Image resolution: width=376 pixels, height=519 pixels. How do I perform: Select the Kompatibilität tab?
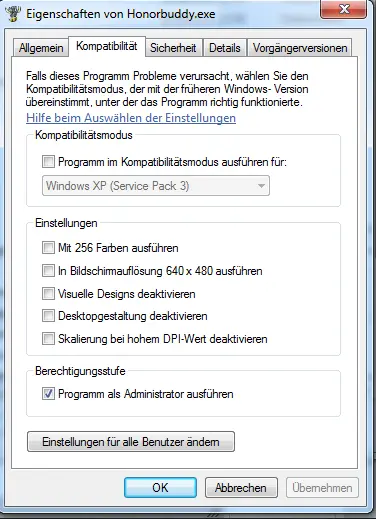tap(107, 46)
